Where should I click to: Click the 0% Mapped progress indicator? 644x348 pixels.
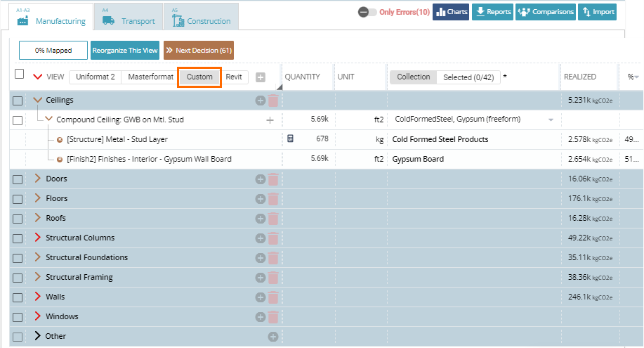click(53, 51)
